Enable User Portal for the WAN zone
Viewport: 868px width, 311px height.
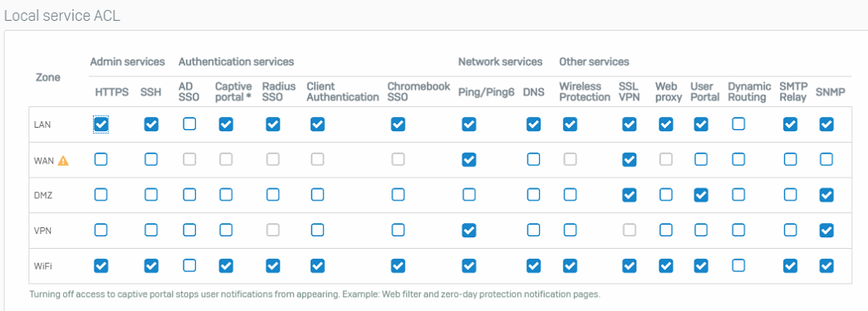click(701, 159)
